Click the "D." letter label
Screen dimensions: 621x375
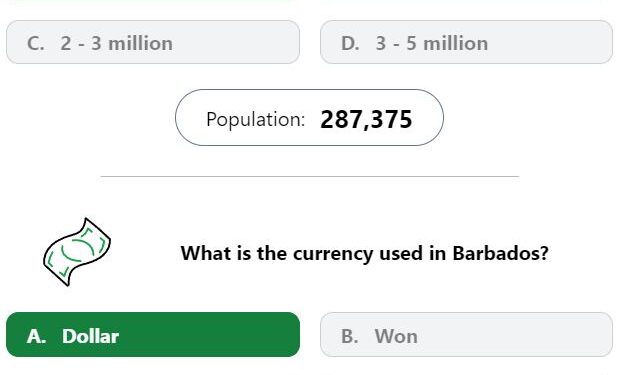coord(350,43)
